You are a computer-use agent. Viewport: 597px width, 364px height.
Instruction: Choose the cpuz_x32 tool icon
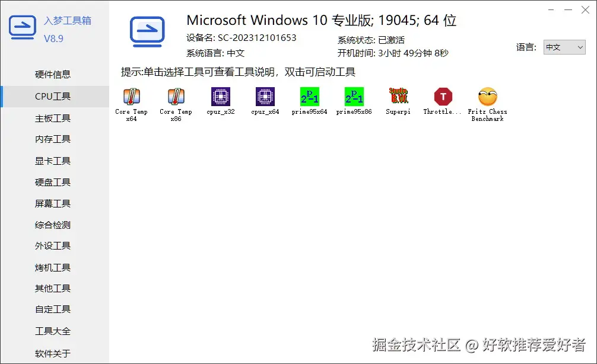(x=220, y=97)
